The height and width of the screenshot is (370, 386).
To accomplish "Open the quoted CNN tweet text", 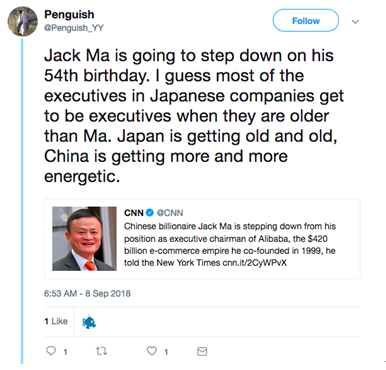I will coord(230,245).
